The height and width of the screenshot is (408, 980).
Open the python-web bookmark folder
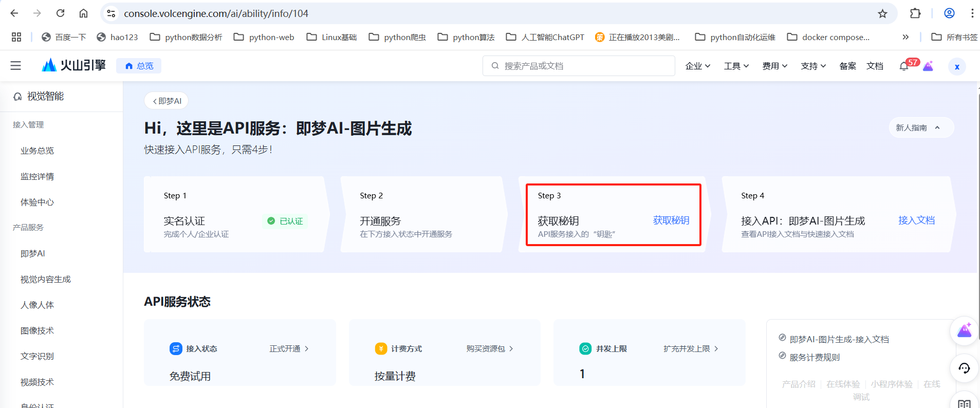coord(264,37)
